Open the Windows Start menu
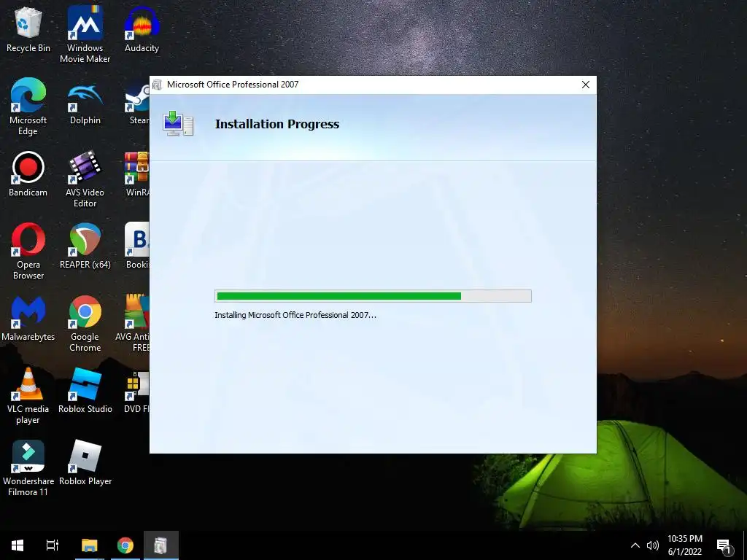 (18, 545)
